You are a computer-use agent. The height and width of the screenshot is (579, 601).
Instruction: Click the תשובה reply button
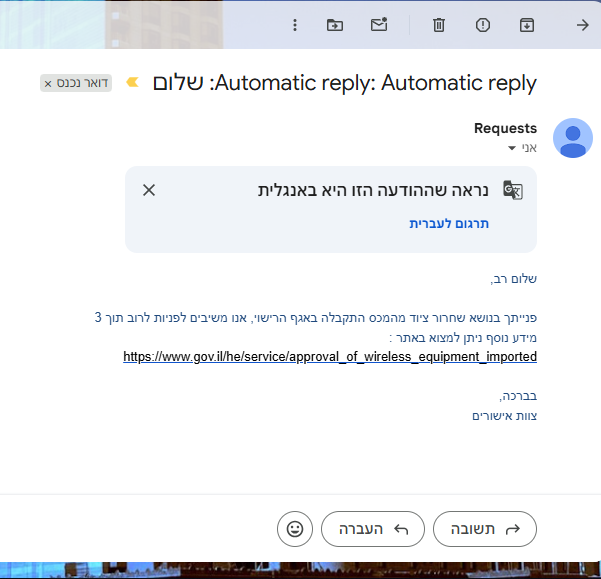click(x=485, y=529)
